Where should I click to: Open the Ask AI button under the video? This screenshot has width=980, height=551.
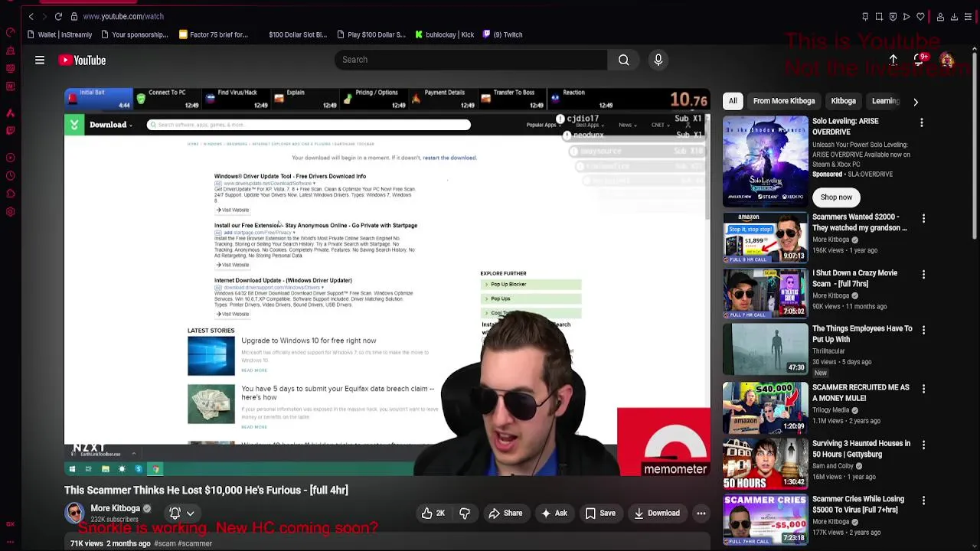coord(554,514)
